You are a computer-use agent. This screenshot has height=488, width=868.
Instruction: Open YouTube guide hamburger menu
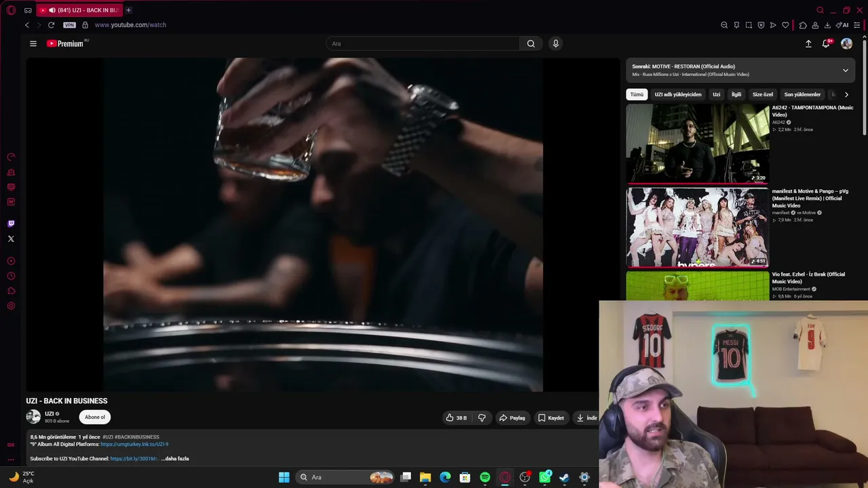point(33,43)
